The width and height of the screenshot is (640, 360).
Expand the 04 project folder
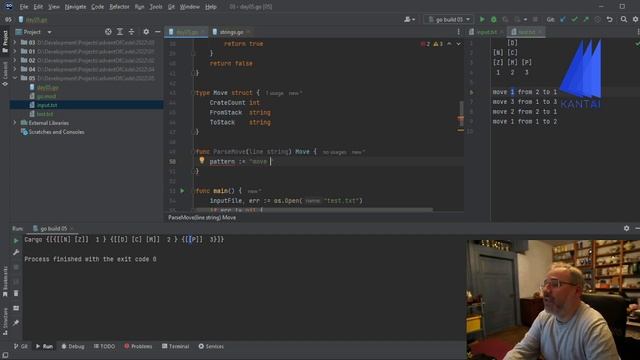15,69
